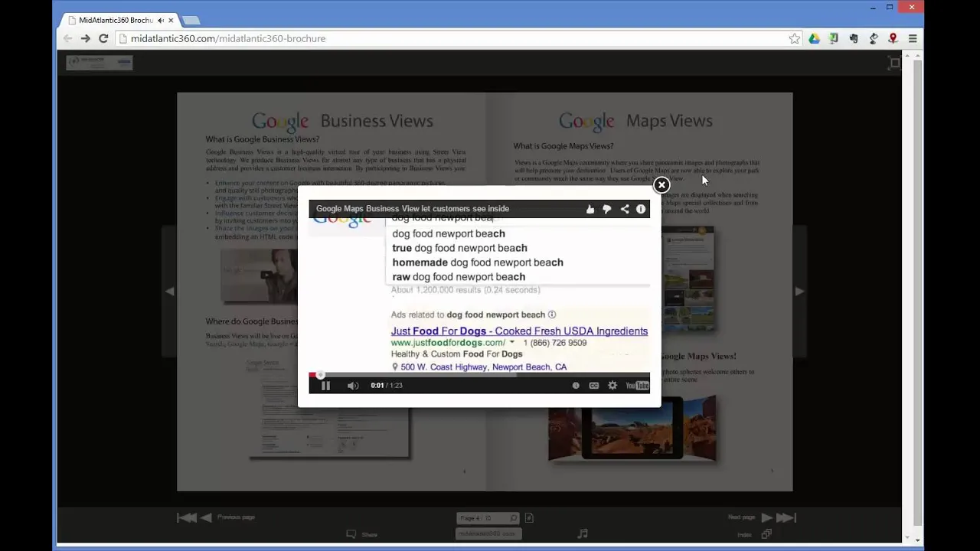Click the video title 'Google Maps Business View let customers see inside'
Viewport: 980px width, 551px height.
[413, 209]
